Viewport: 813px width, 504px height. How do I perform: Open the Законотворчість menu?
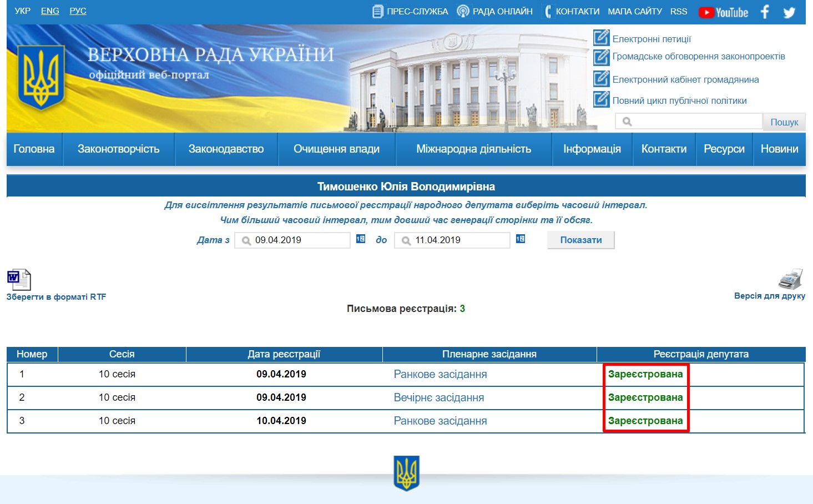[x=118, y=149]
